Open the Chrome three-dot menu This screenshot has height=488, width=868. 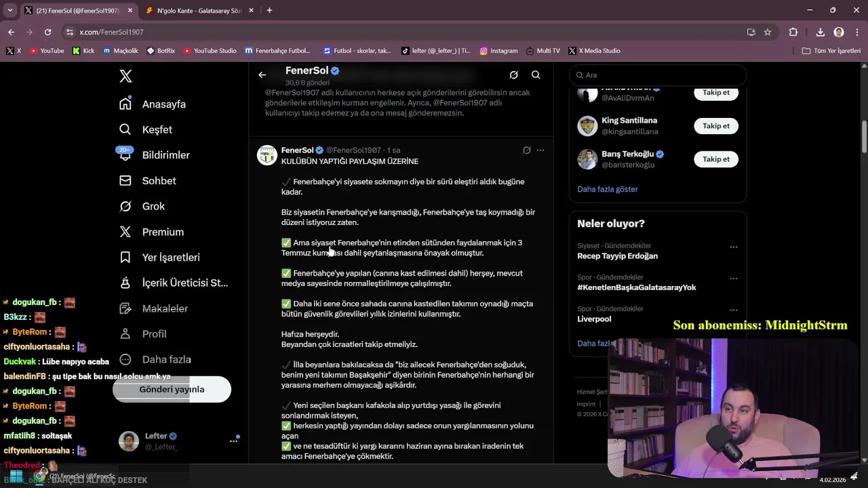click(856, 32)
